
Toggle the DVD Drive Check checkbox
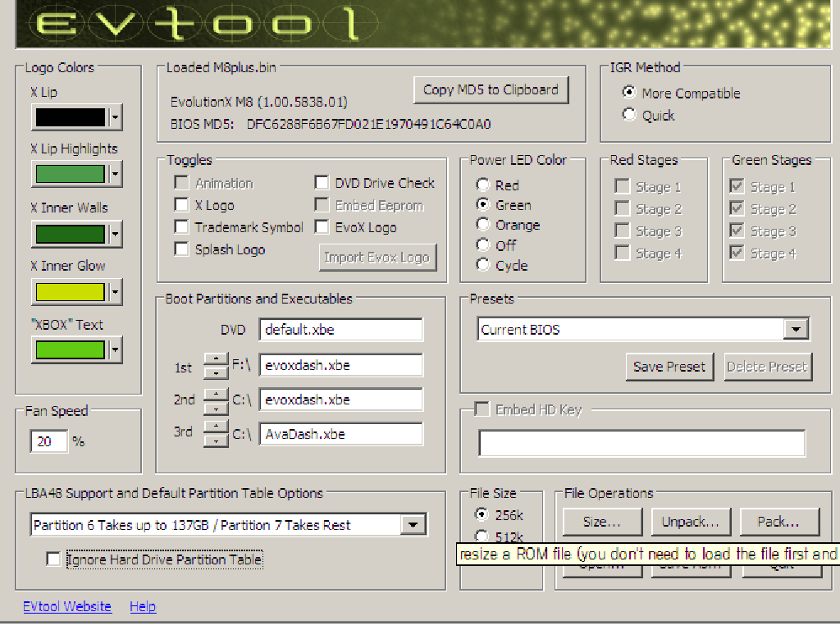pos(322,183)
